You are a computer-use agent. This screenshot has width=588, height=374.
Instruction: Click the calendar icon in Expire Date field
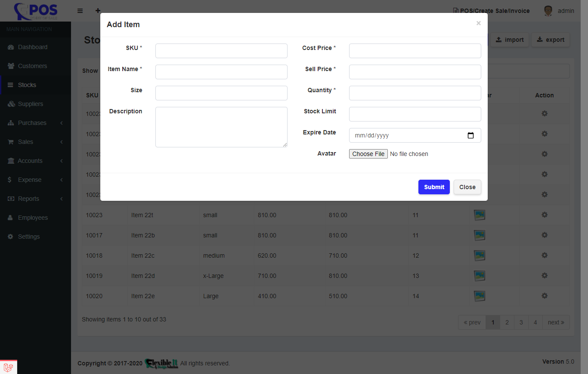coord(471,135)
